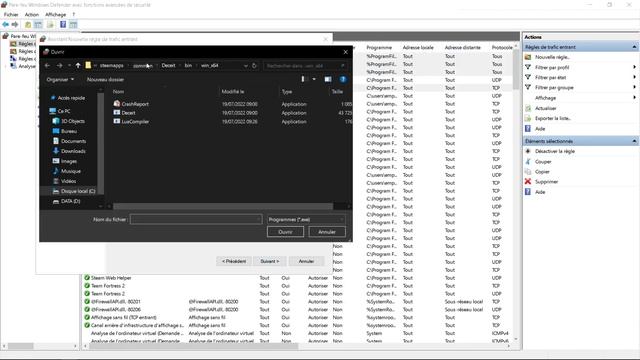Go up one folder level in Ouvrir dialog

78,65
